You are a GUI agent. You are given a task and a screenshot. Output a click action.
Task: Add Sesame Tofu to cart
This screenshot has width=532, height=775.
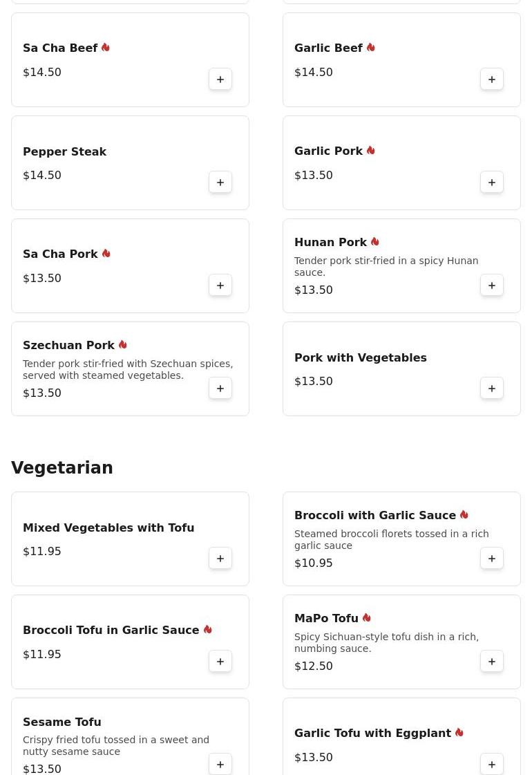pos(220,764)
